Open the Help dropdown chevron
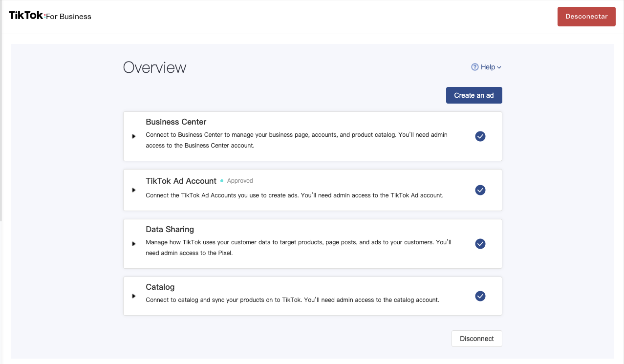Viewport: 624px width, 364px height. coord(499,67)
